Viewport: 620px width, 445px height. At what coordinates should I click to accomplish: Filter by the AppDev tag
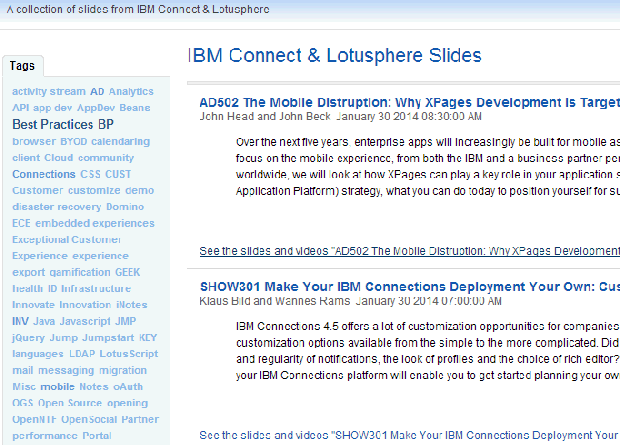pos(96,108)
